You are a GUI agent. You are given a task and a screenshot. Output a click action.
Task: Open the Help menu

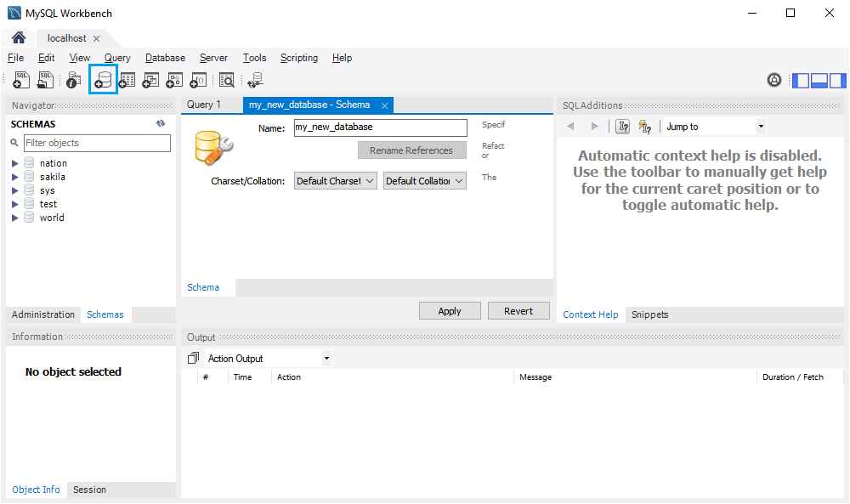pyautogui.click(x=342, y=58)
